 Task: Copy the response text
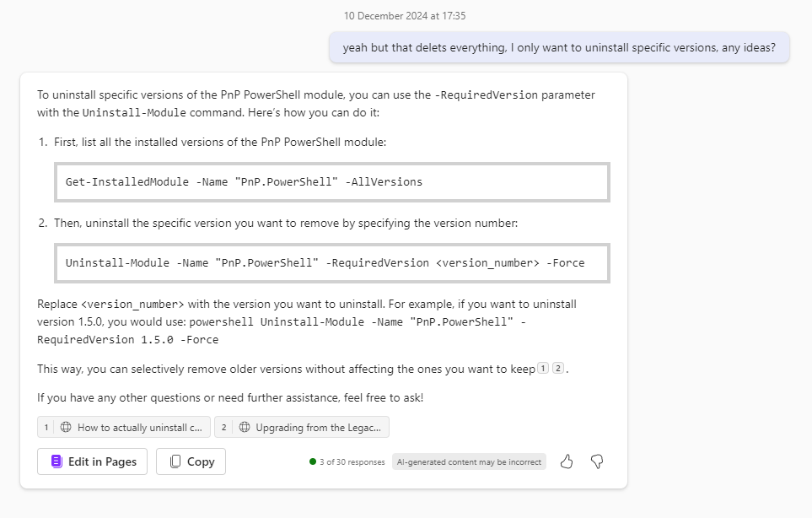point(191,461)
